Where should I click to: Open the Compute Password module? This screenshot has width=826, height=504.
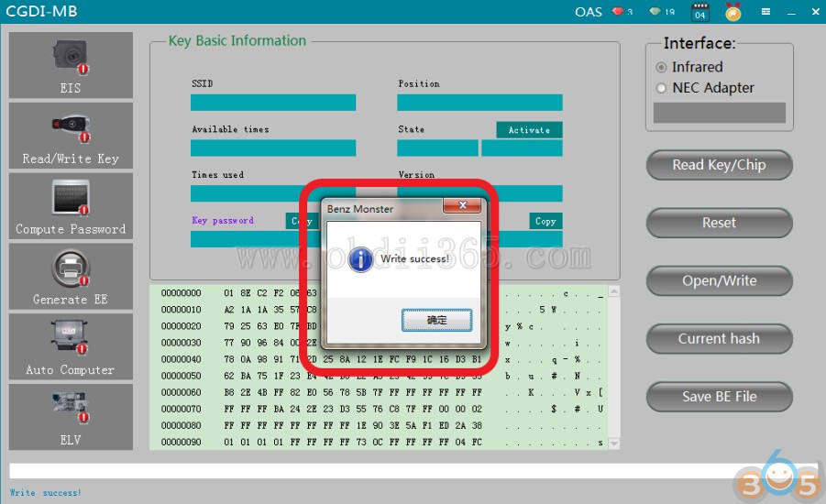click(x=71, y=206)
